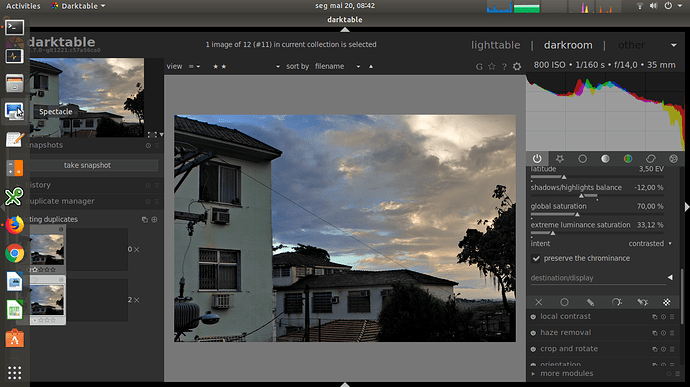Choose uniform blend circle icon
Viewport: 690px width, 387px height.
click(x=564, y=302)
